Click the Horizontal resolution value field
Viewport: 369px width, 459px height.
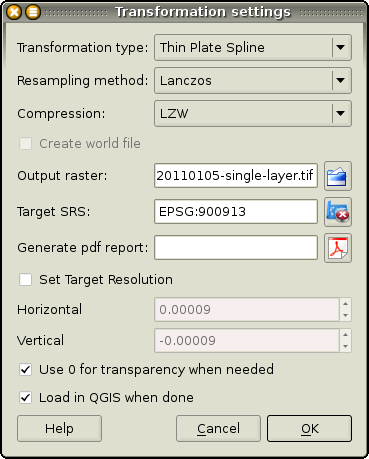coord(247,310)
